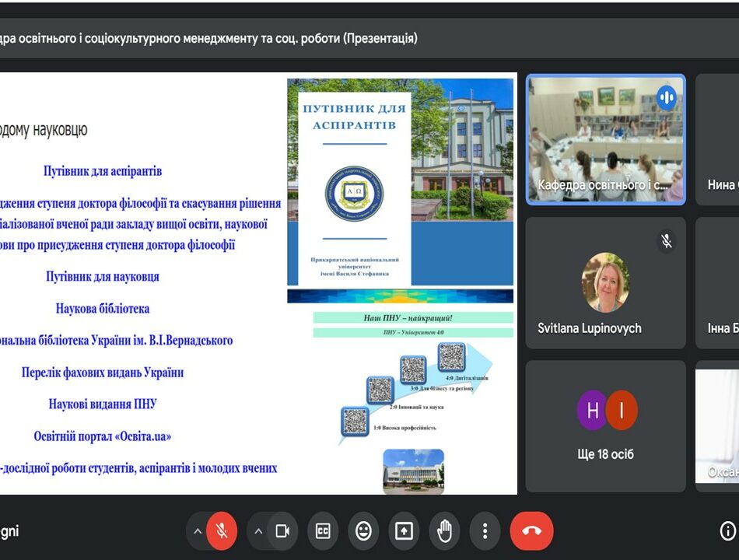The image size is (739, 560).
Task: Click the QR code labeled 4:0 Диджіталізація
Action: (451, 357)
